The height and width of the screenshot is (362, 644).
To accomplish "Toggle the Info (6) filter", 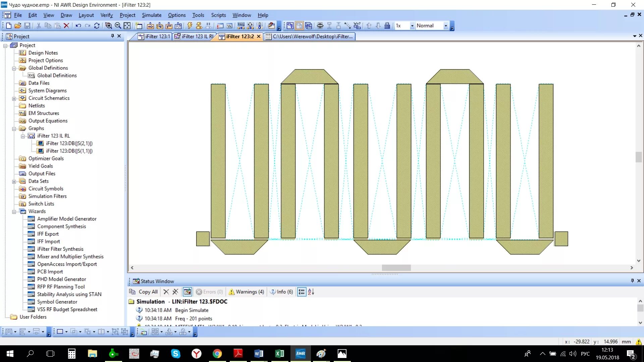I will pos(282,292).
